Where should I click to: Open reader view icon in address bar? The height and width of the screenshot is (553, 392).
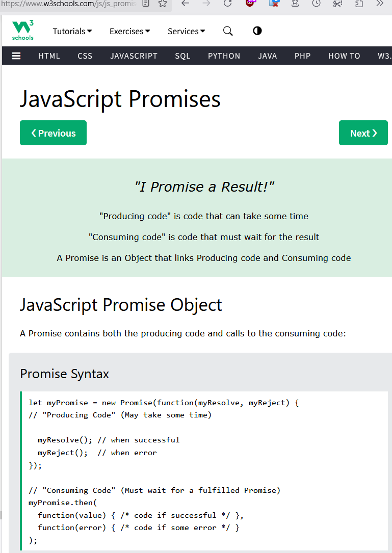pos(146,4)
